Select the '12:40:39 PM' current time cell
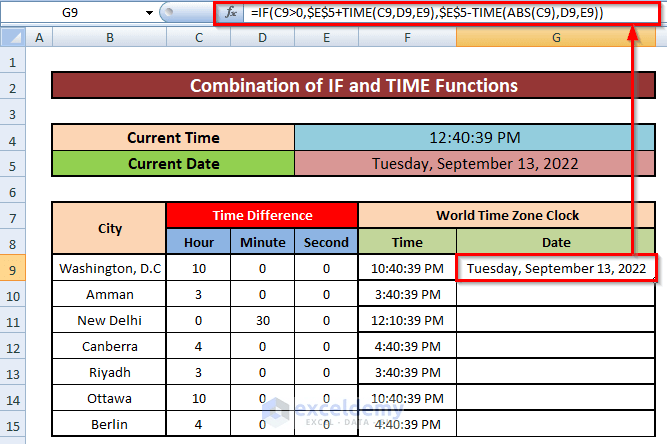 pyautogui.click(x=474, y=138)
